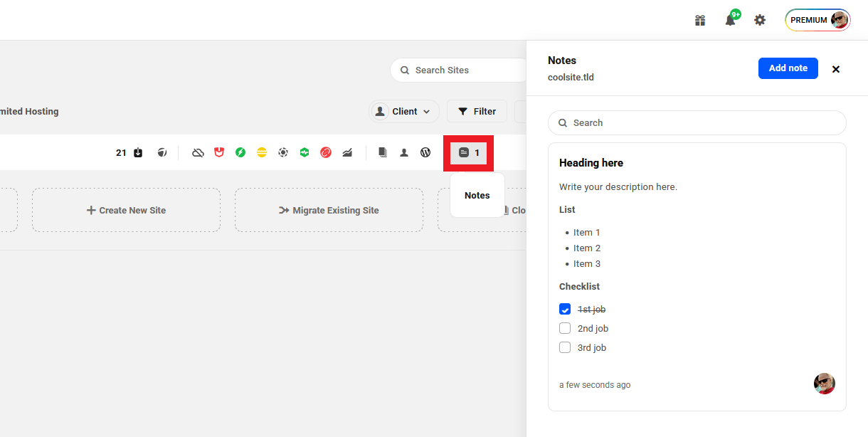Viewport: 868px width, 437px height.
Task: Click the 'Item 1' list entry
Action: click(x=587, y=233)
